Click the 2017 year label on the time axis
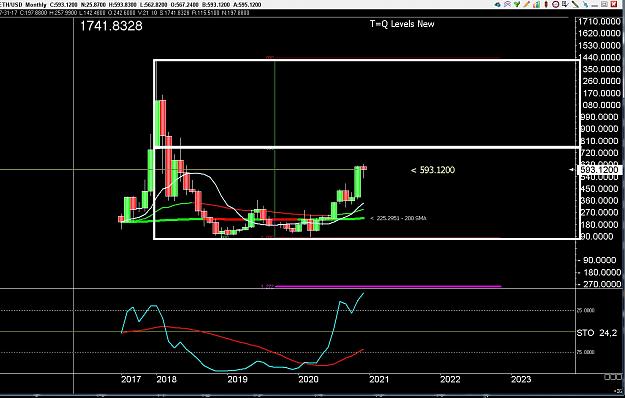 pos(131,379)
